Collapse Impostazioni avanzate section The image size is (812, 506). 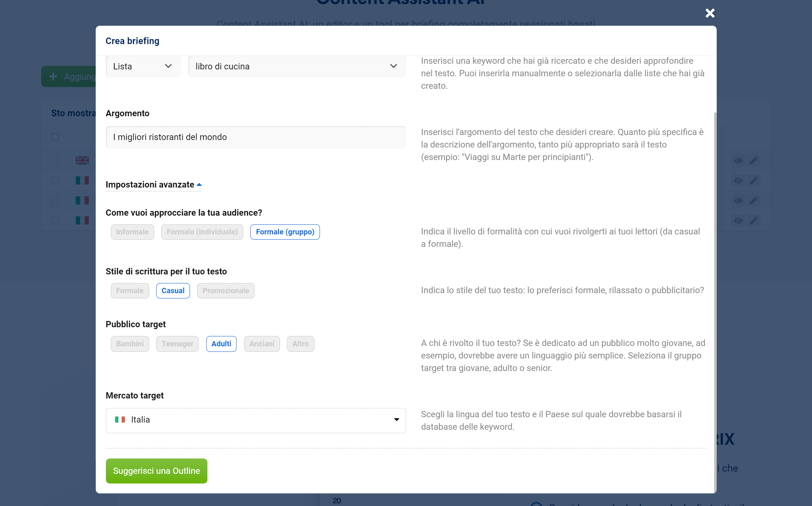154,185
